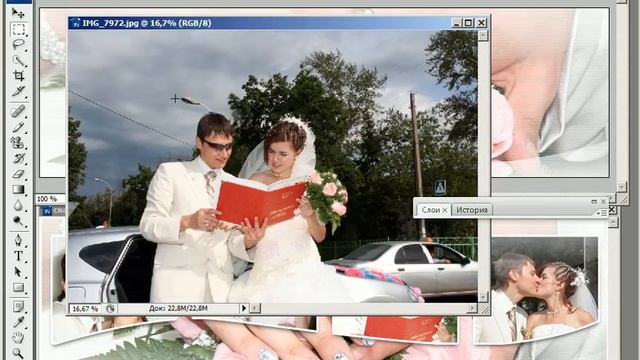Viewport: 640px width, 360px height.
Task: Edit the 100 % zoom field of the background document
Action: coord(50,199)
